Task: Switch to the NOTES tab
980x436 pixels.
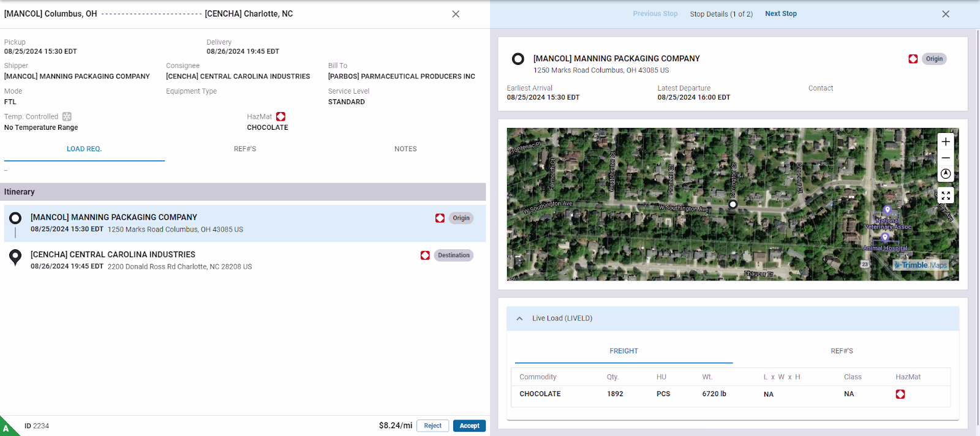Action: [x=405, y=149]
